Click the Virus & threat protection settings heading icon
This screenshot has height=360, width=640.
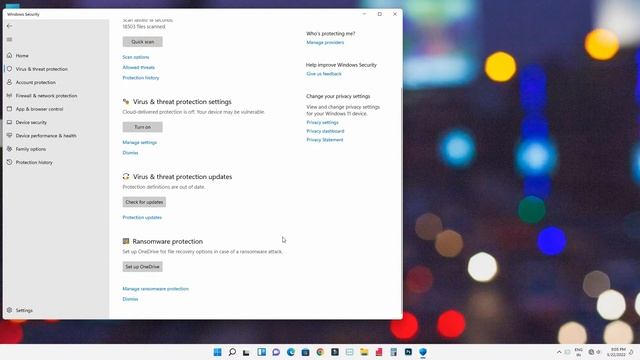coord(126,102)
